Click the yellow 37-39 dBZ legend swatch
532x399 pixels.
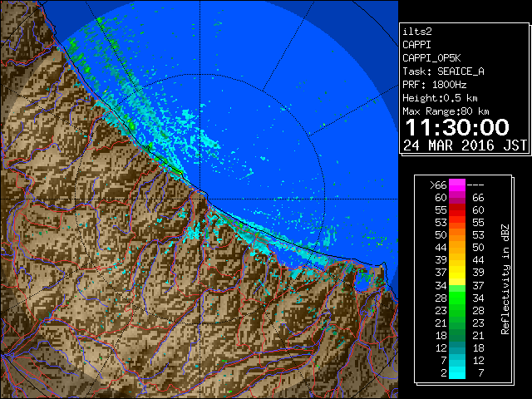(x=457, y=273)
